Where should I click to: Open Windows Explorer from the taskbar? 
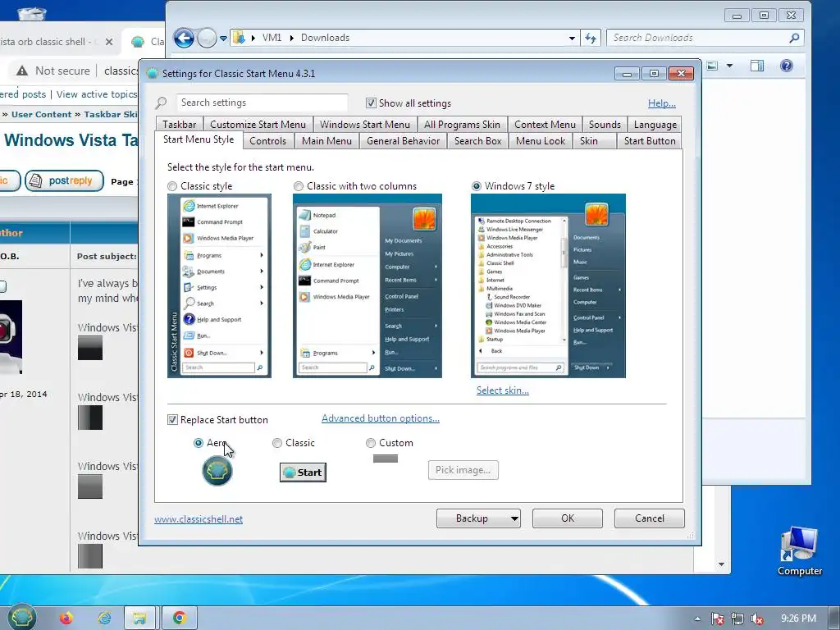[x=139, y=619]
